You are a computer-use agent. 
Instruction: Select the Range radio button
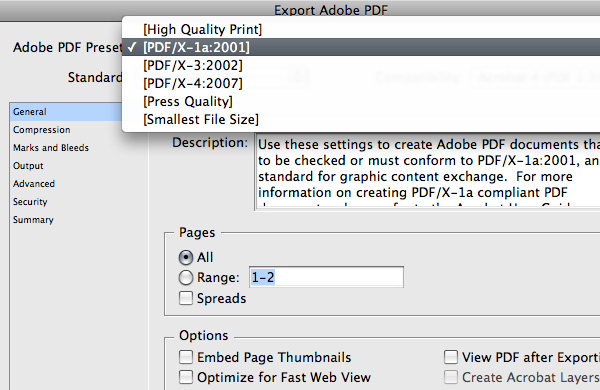186,277
